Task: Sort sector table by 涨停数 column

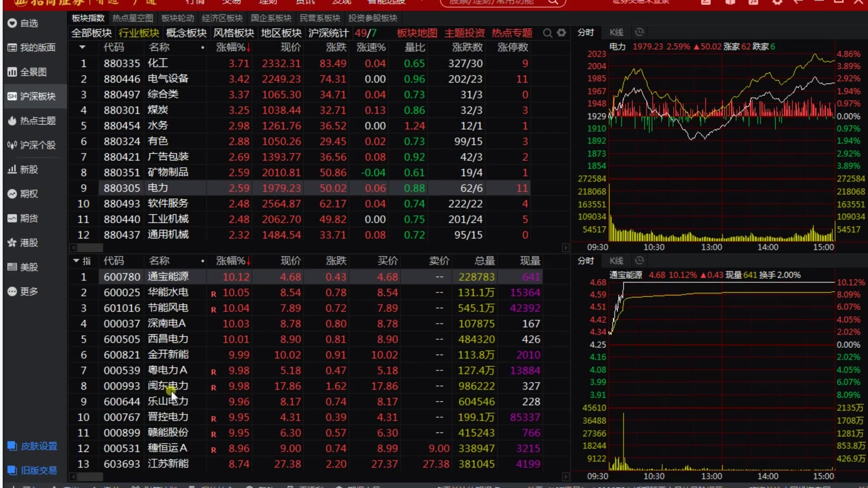Action: pyautogui.click(x=513, y=47)
